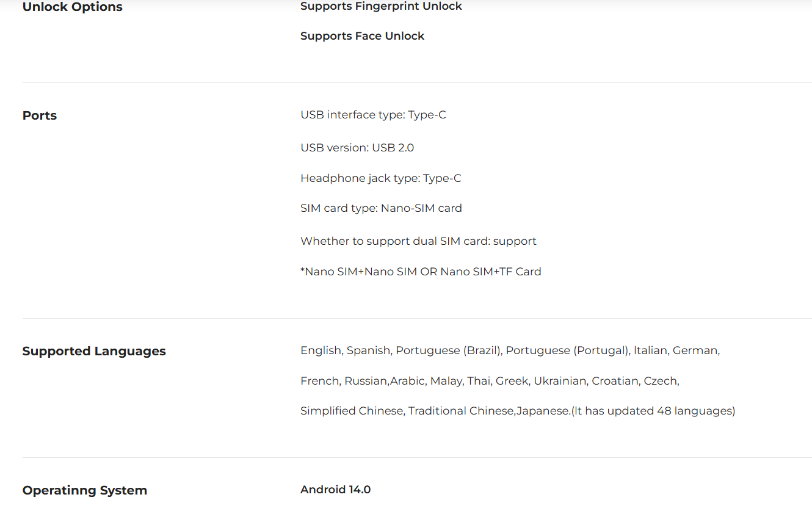Click the 'It has updated 48 languages' note
This screenshot has width=812, height=511.
pos(653,411)
